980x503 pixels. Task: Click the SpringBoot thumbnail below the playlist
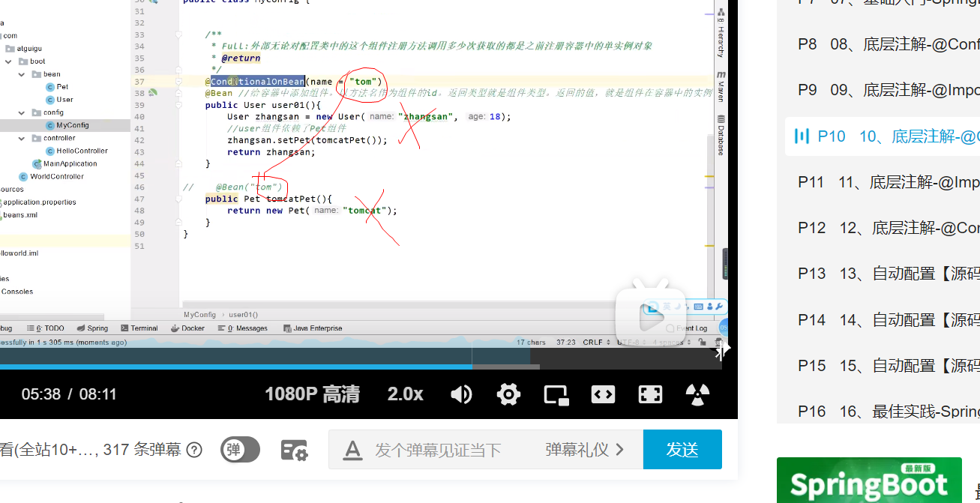coord(869,481)
